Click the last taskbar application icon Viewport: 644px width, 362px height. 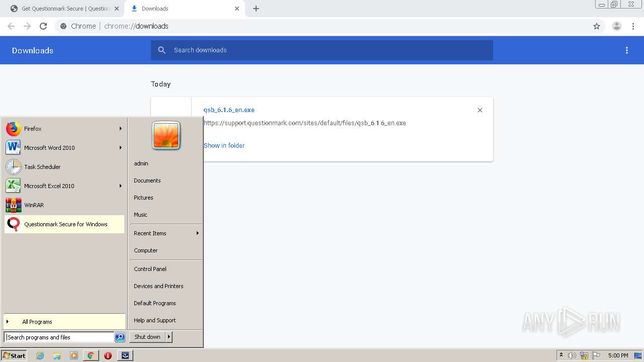pos(125,355)
